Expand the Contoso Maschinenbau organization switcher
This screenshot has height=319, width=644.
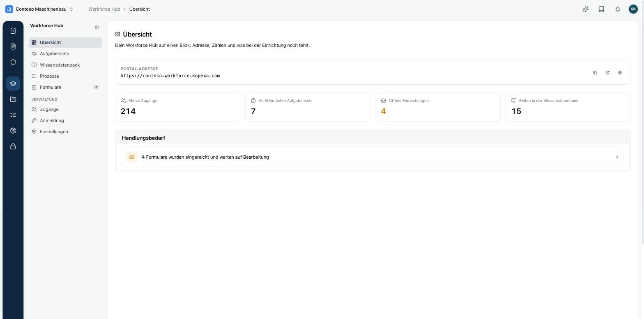click(x=39, y=9)
